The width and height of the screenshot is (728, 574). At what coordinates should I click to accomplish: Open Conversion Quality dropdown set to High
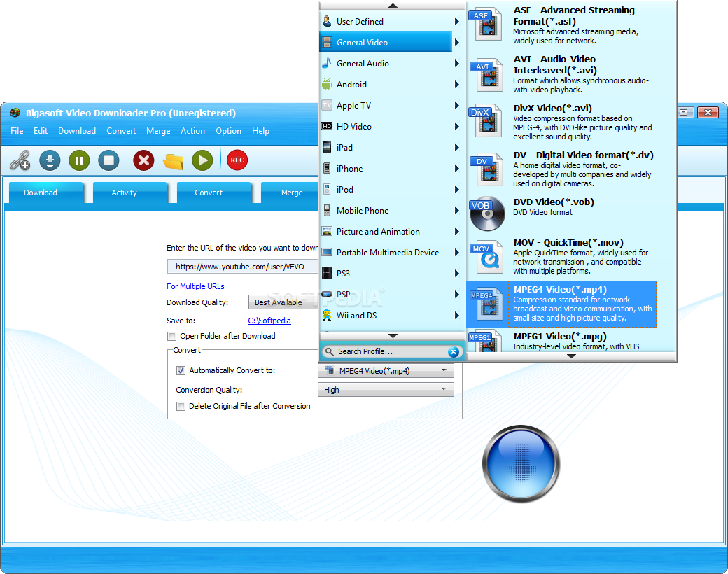tap(386, 390)
